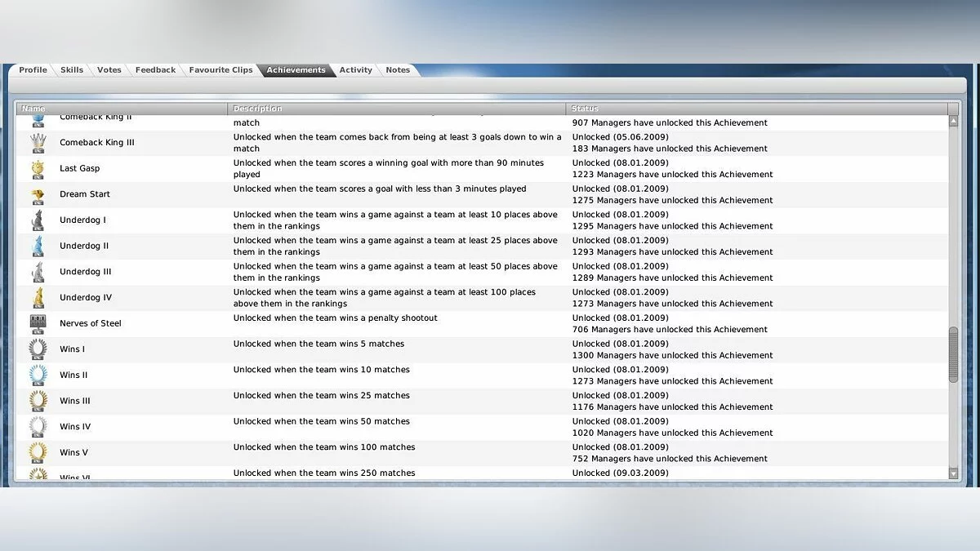This screenshot has height=551, width=980.
Task: Open the Favourite Clips tab
Action: pyautogui.click(x=220, y=70)
